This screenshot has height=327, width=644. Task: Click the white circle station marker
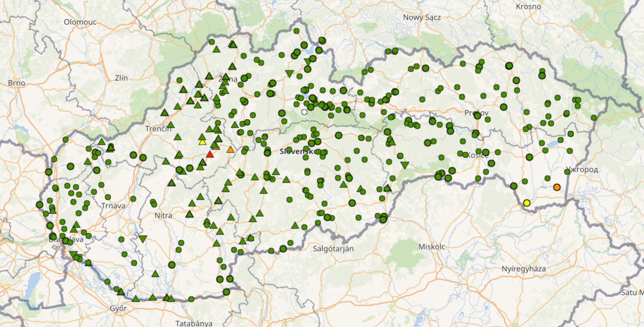point(304,112)
